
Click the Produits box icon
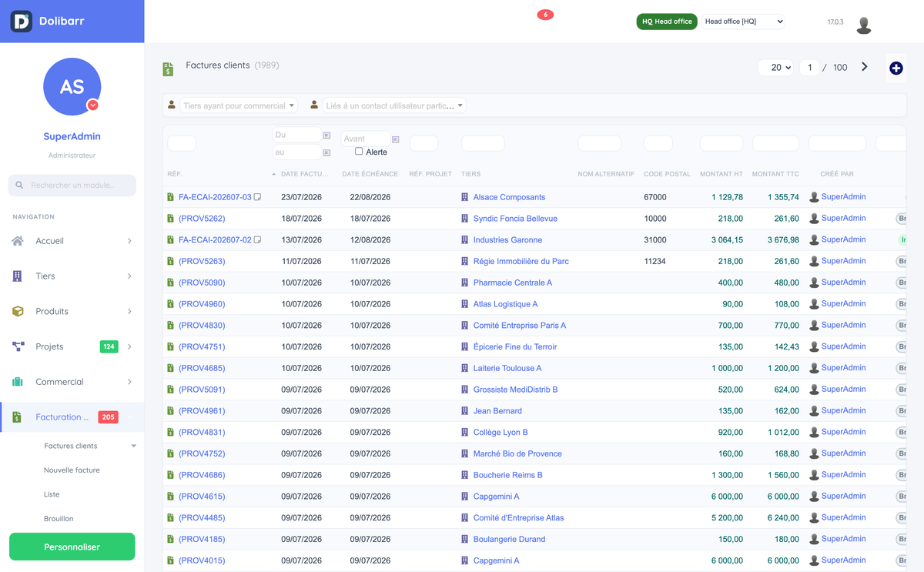(18, 312)
